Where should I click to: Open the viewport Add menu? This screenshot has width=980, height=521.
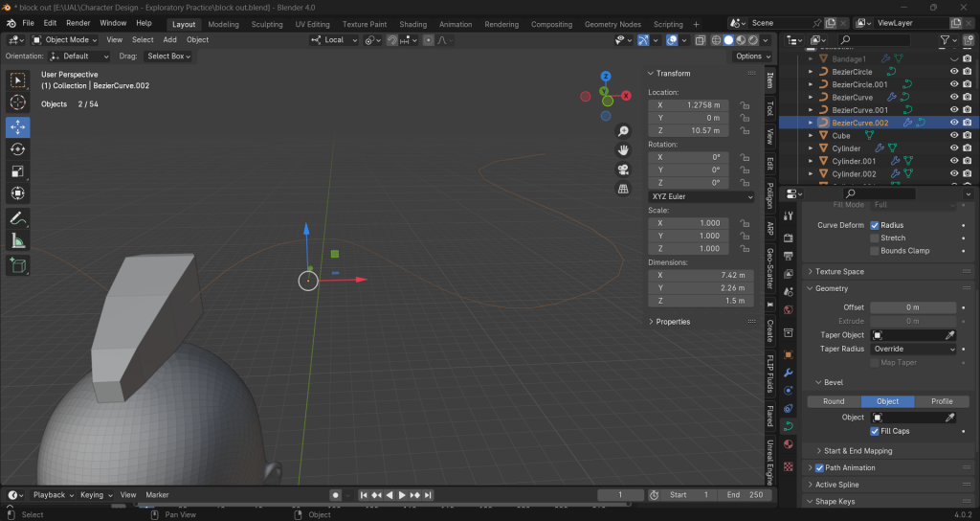pos(170,40)
